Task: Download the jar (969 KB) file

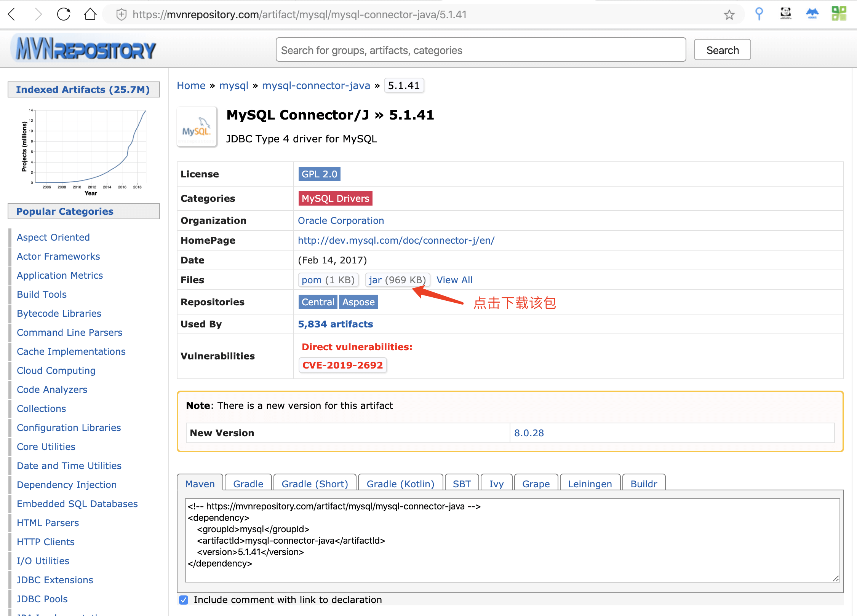Action: click(x=397, y=280)
